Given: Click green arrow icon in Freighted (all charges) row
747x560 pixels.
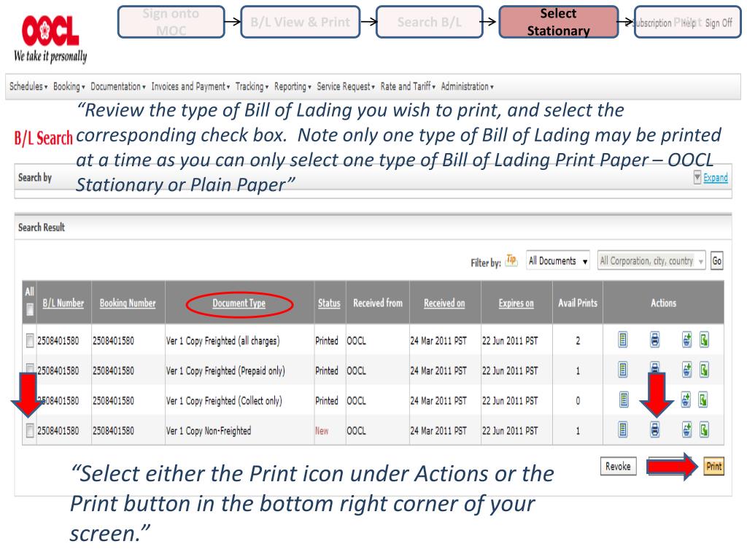Looking at the screenshot, I should (x=704, y=340).
